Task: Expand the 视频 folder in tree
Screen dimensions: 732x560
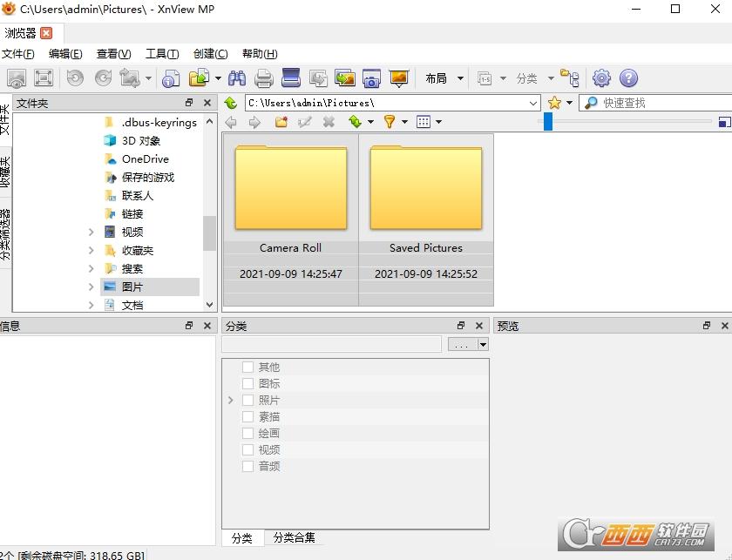Action: coord(91,232)
